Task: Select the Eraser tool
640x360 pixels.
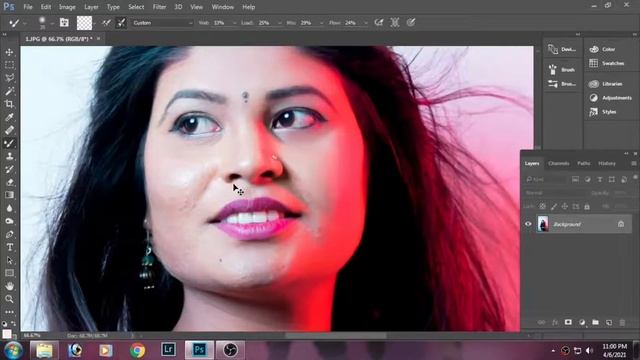Action: coord(9,182)
